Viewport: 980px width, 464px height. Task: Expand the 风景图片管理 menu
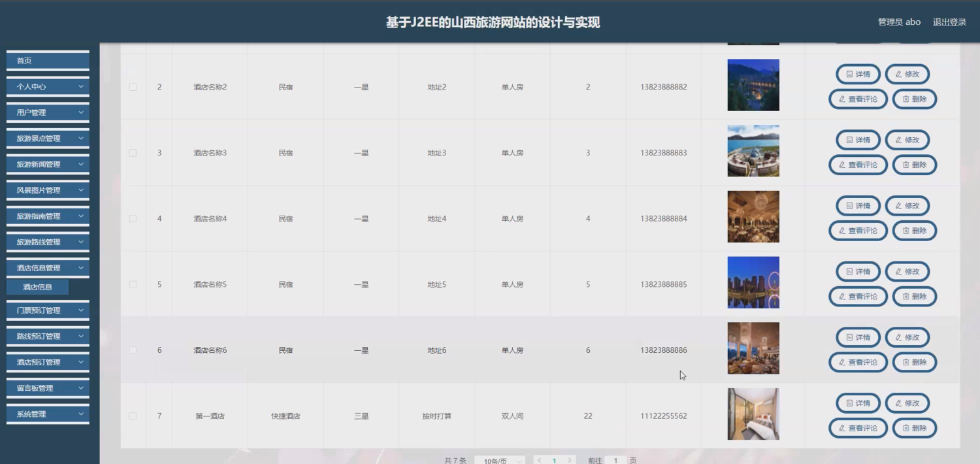coord(48,190)
